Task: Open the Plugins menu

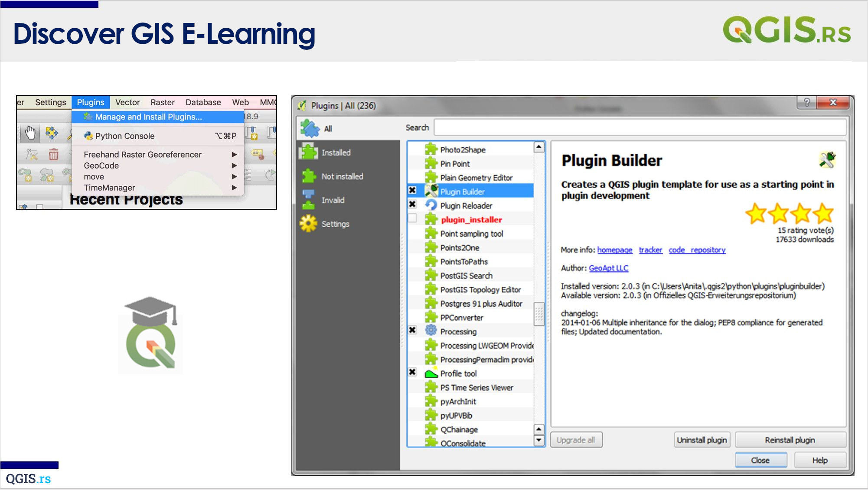Action: click(x=91, y=102)
